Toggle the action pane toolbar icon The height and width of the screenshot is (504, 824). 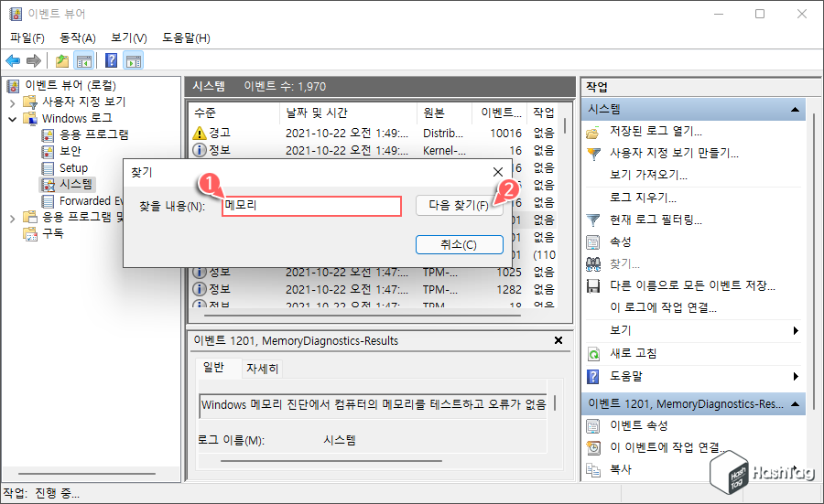point(134,61)
